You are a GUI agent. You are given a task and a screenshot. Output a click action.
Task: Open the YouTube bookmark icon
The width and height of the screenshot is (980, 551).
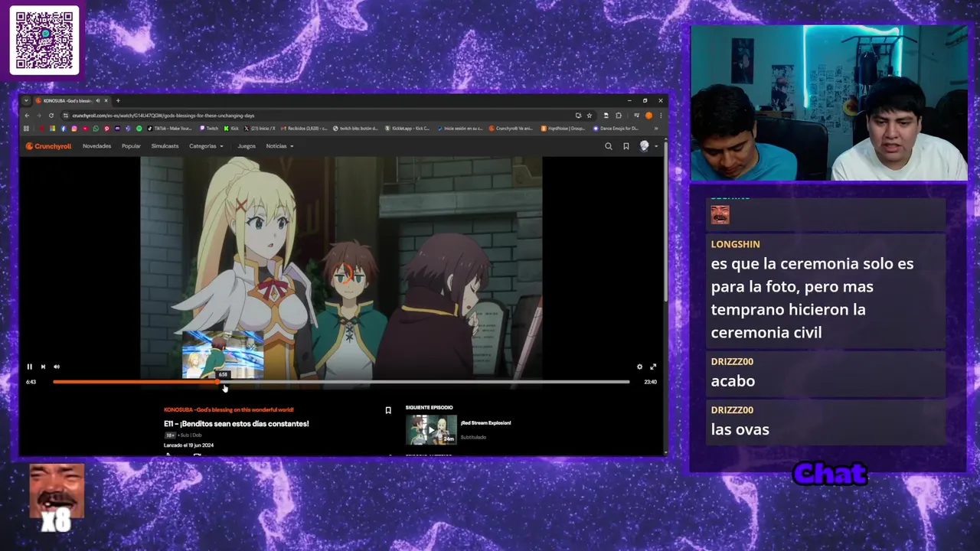click(85, 129)
